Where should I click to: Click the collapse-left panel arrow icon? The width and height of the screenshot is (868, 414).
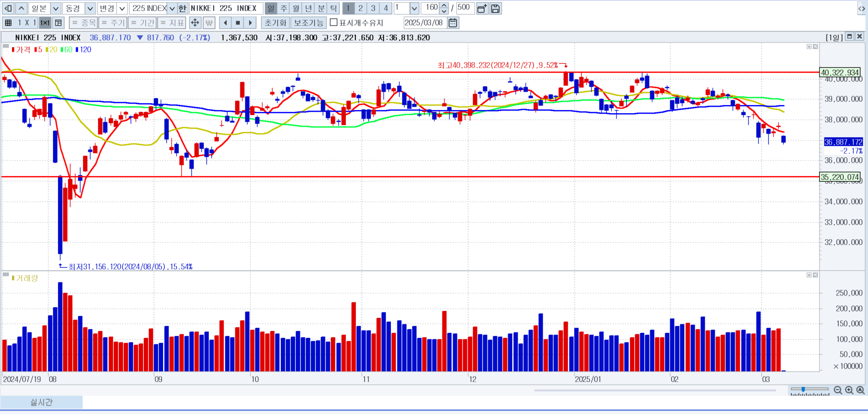(x=8, y=9)
